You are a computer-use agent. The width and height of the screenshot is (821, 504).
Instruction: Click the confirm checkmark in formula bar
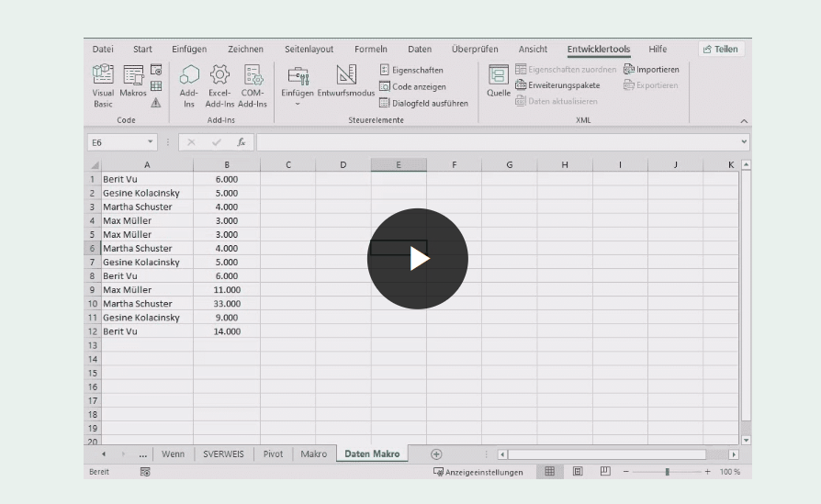click(216, 142)
